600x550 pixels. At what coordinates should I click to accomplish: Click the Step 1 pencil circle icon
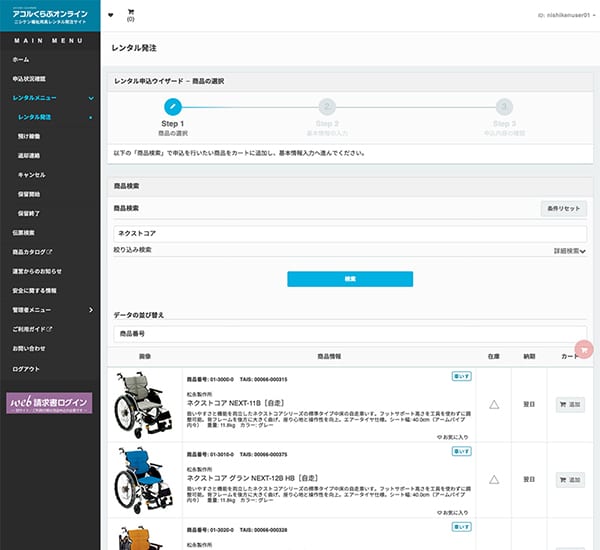pyautogui.click(x=172, y=106)
